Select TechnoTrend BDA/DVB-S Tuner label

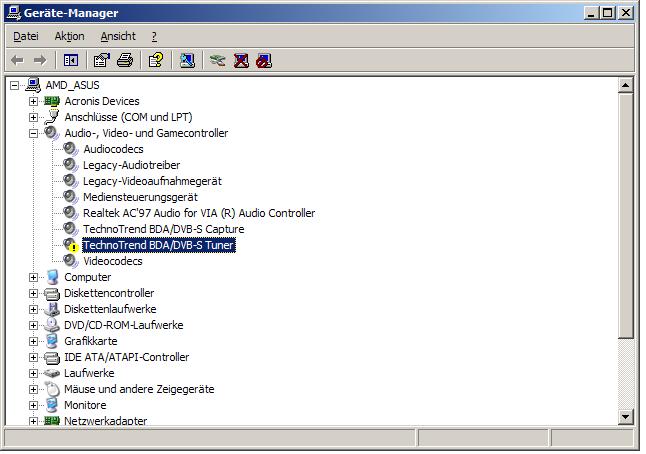click(159, 245)
